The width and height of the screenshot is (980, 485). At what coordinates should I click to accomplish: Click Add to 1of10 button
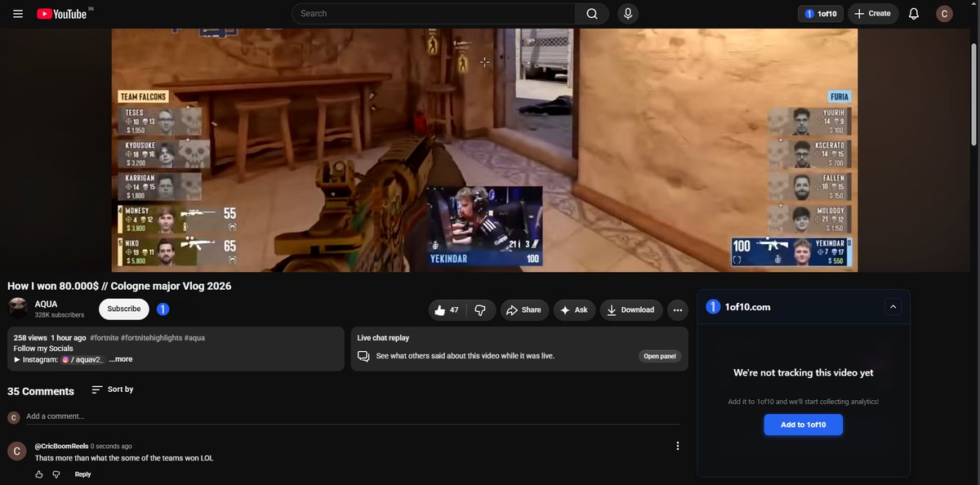803,425
